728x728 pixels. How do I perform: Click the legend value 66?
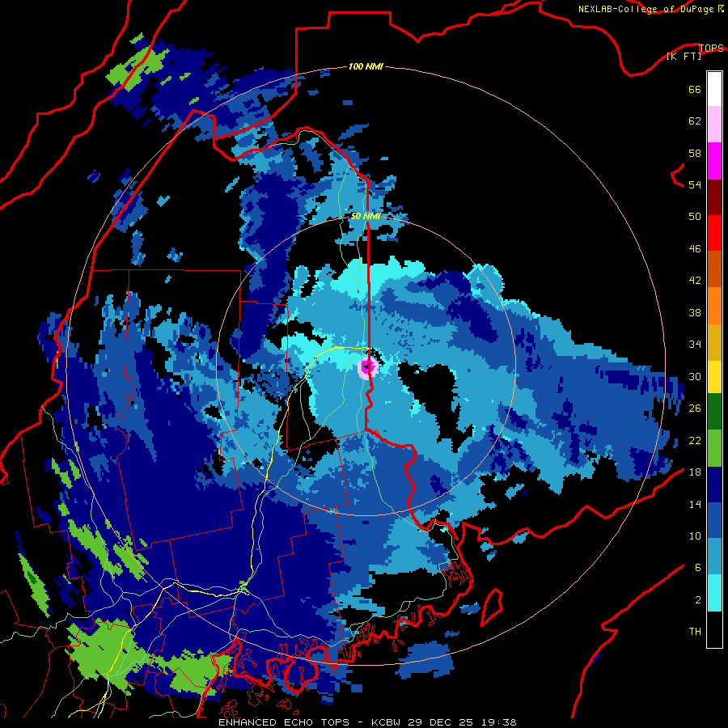click(x=695, y=90)
